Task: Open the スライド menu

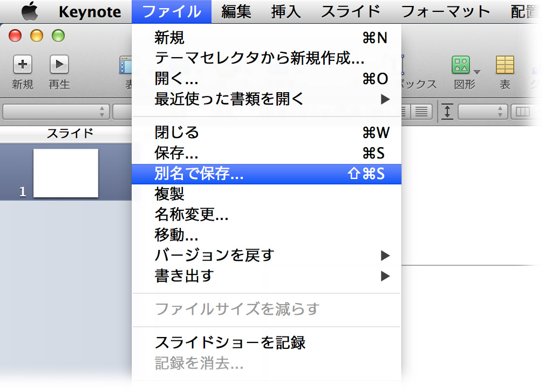Action: (350, 11)
